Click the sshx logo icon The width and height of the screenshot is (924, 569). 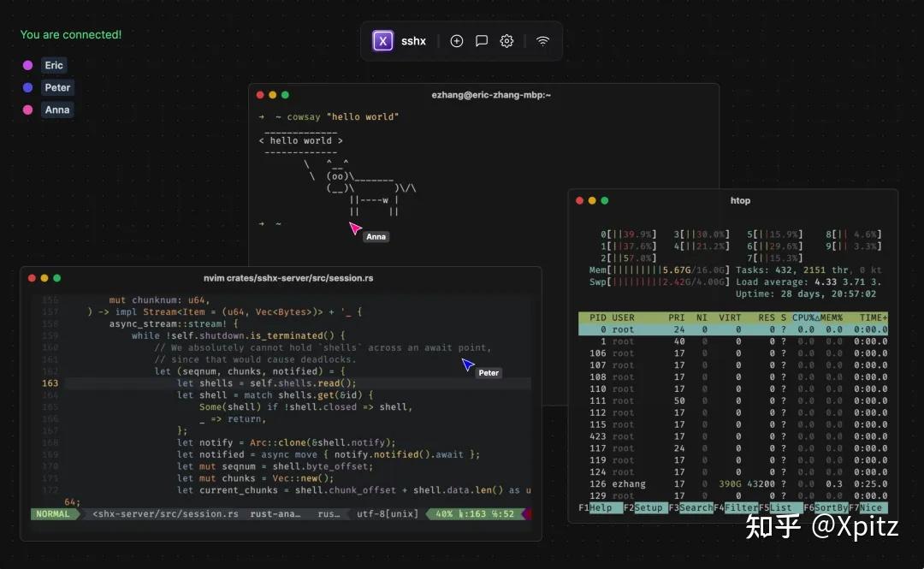click(382, 41)
